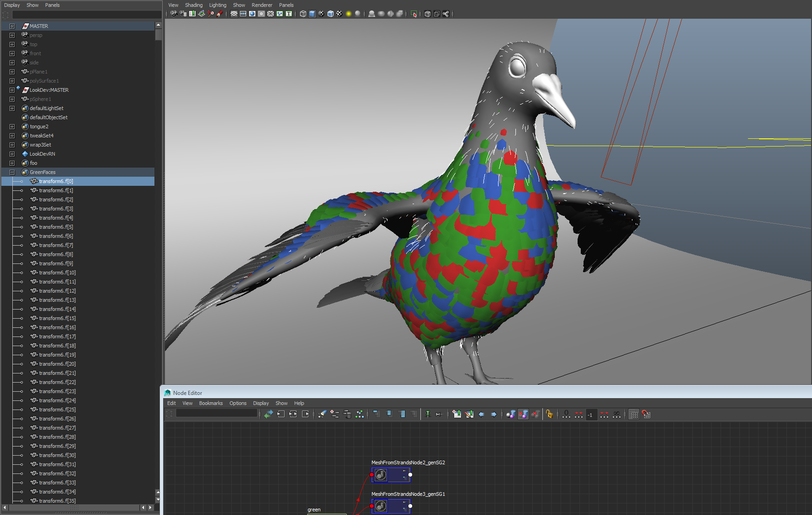Click the Node Editor grid display icon
This screenshot has height=515, width=812.
pyautogui.click(x=634, y=415)
